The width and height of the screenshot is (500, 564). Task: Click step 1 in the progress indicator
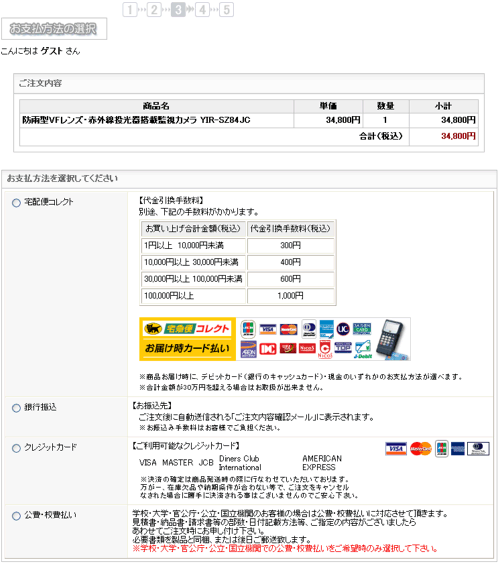[130, 9]
